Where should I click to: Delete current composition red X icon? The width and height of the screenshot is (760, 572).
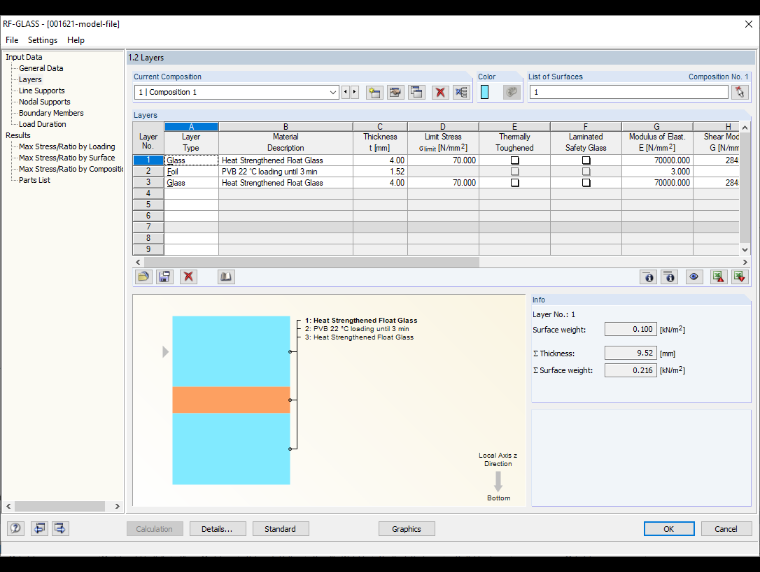440,92
